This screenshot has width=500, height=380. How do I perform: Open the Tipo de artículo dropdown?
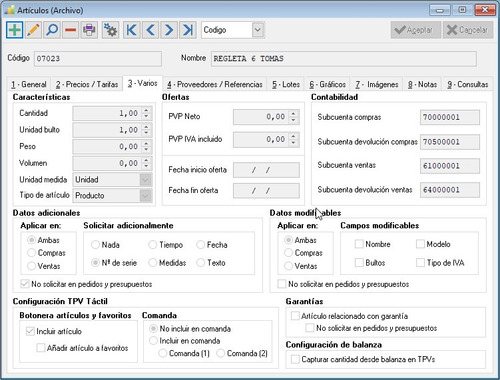point(146,196)
